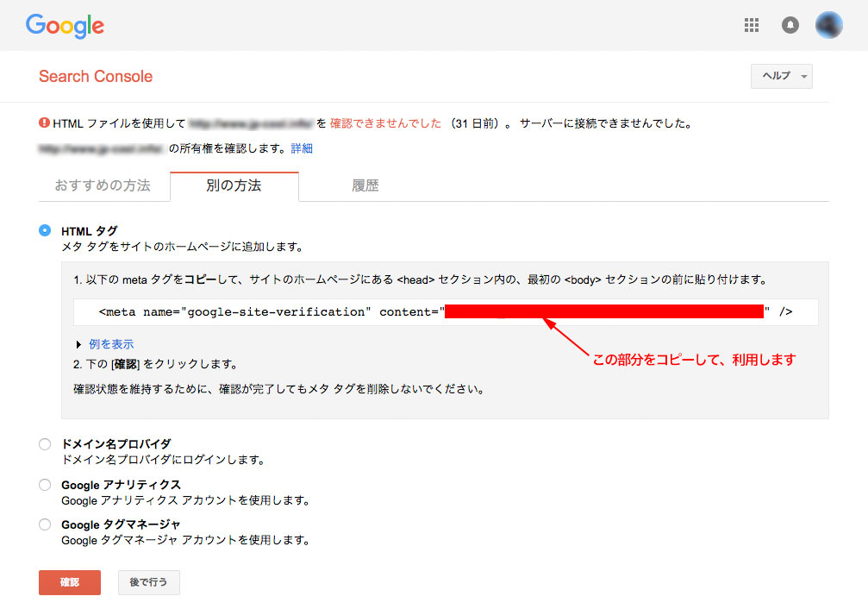Click the 例を表示 link
This screenshot has height=609, width=868.
tap(111, 344)
